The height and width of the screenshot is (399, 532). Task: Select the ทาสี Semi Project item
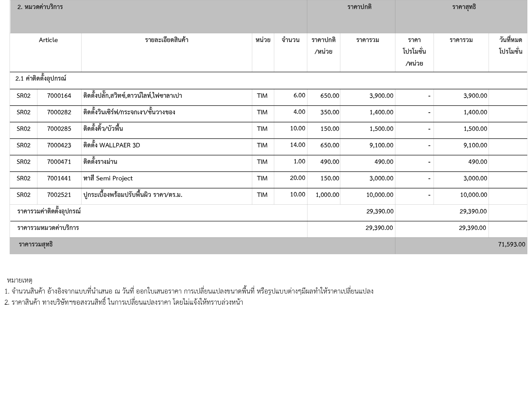[108, 178]
